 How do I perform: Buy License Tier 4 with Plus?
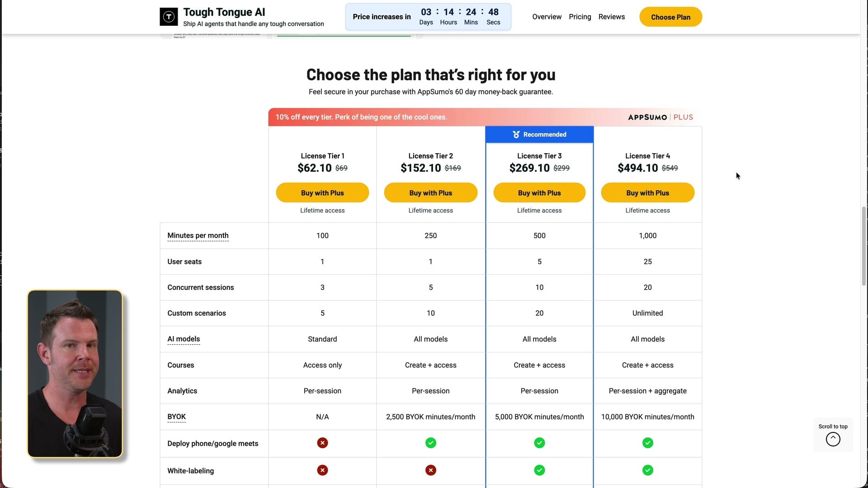click(648, 192)
